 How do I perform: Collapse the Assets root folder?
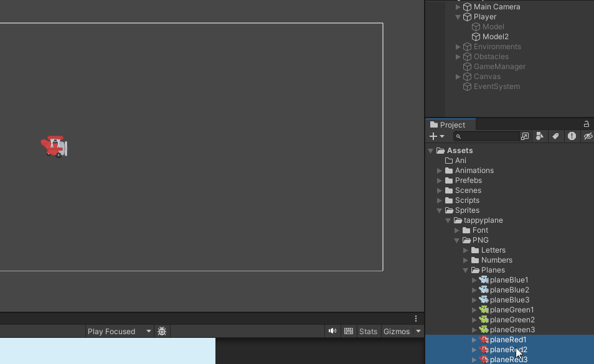pyautogui.click(x=431, y=151)
